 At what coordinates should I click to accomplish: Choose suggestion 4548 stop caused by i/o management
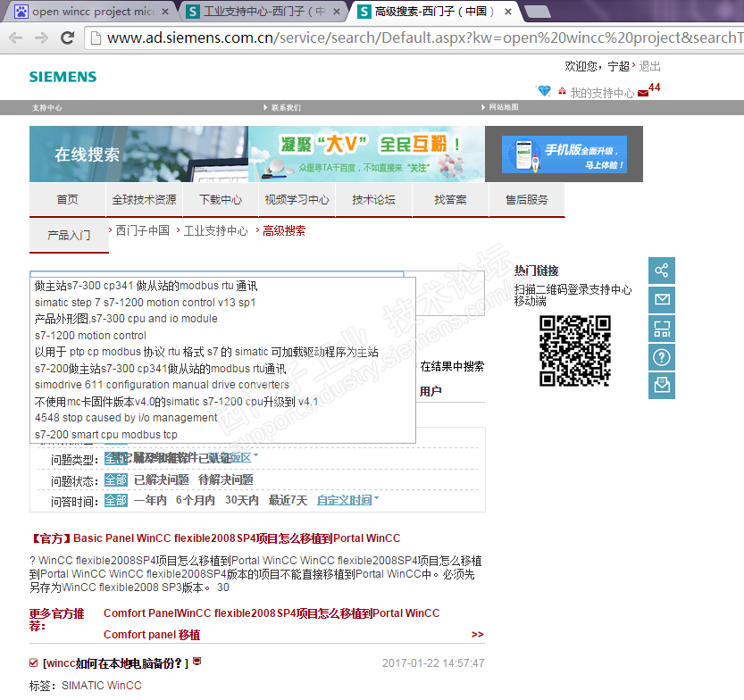[x=222, y=418]
